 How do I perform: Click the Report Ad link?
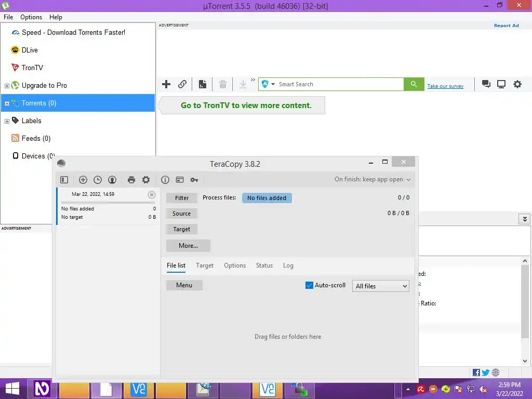[x=506, y=25]
